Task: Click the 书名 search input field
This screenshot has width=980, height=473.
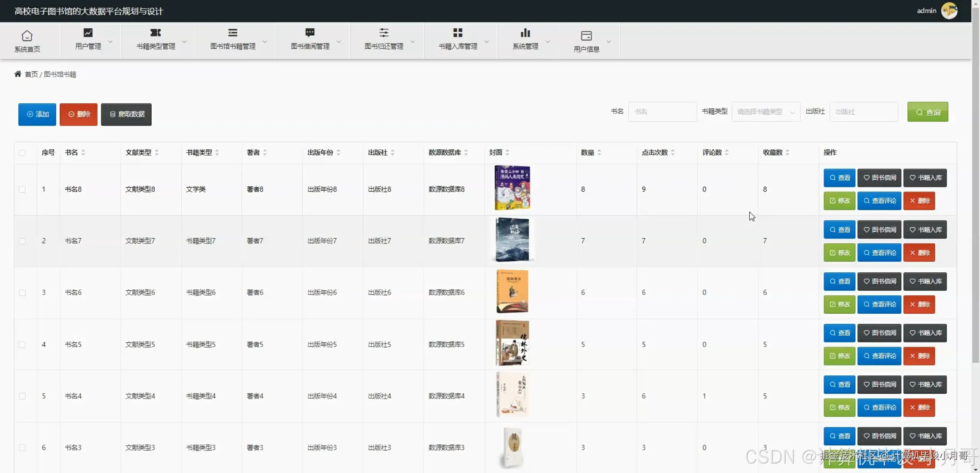Action: click(662, 112)
